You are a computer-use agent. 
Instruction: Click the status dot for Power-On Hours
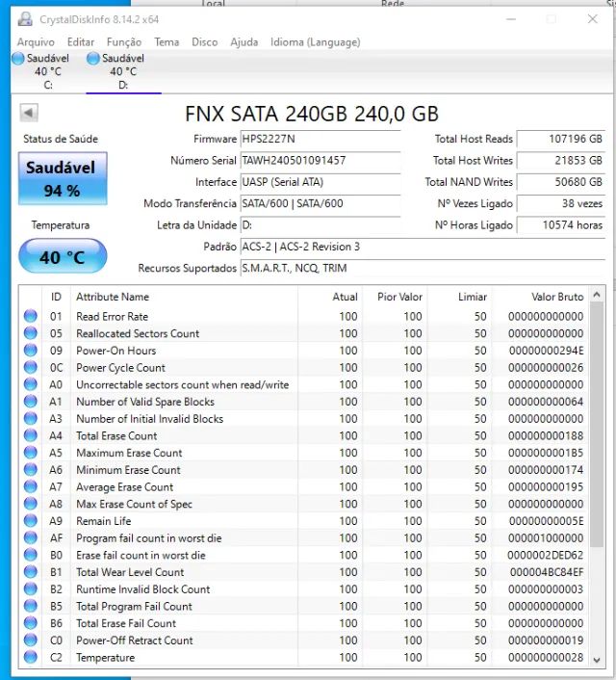point(31,350)
